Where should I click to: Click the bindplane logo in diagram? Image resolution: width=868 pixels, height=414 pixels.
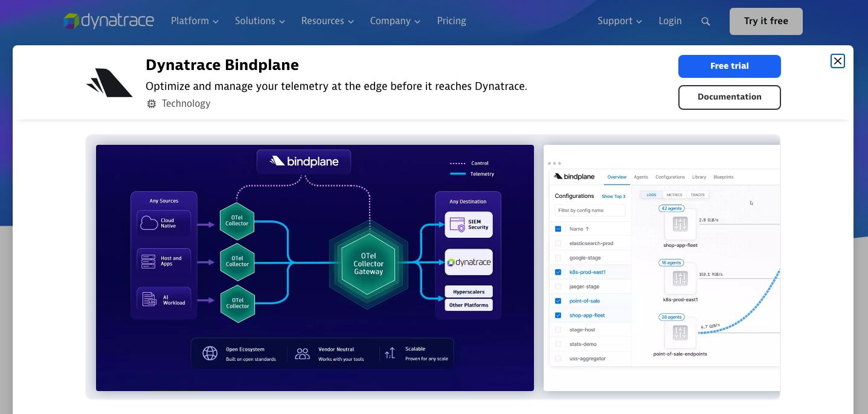(x=304, y=161)
